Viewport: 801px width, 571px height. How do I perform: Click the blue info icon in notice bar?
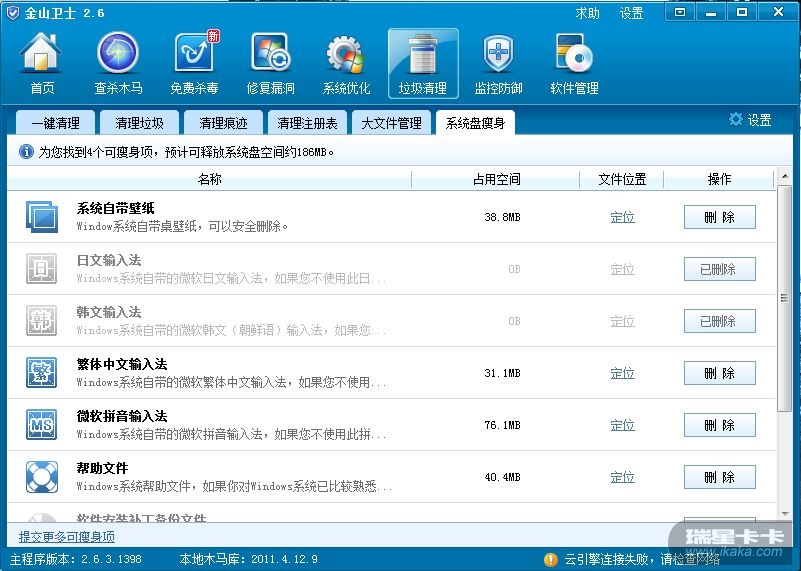(26, 152)
